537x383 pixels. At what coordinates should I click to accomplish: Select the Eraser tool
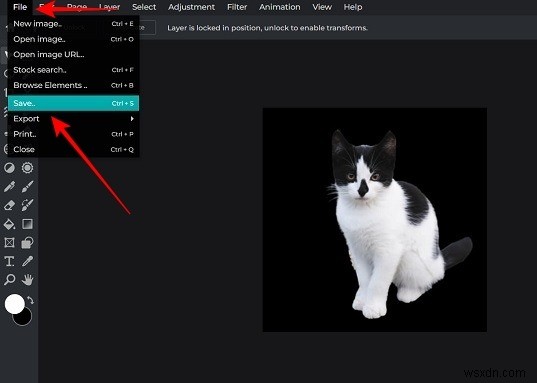click(9, 205)
